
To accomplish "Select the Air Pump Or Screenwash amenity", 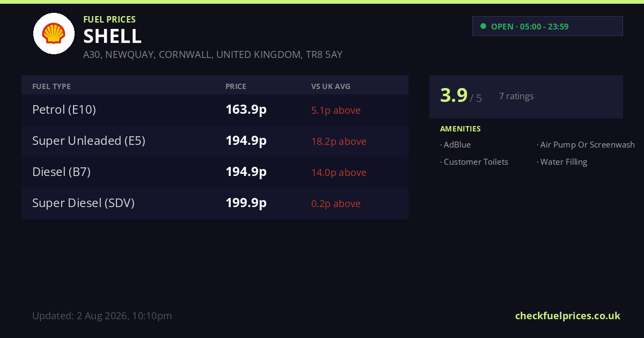I will tap(586, 145).
